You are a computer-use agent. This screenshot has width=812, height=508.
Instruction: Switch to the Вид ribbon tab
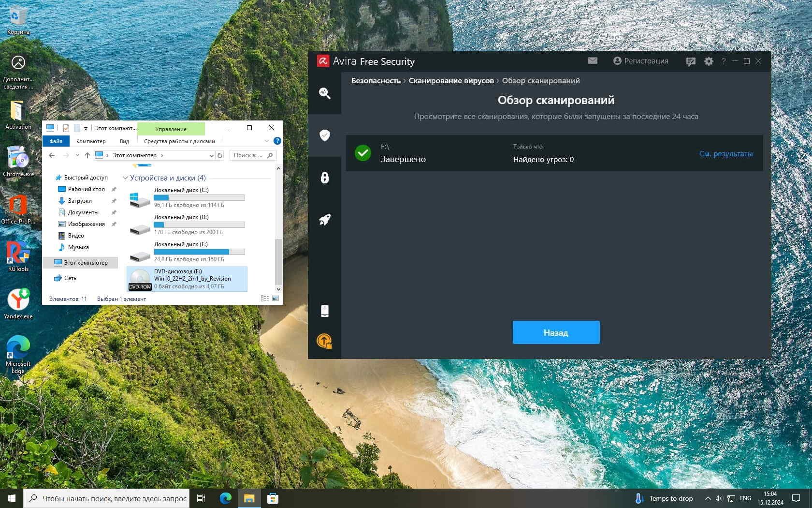point(124,141)
